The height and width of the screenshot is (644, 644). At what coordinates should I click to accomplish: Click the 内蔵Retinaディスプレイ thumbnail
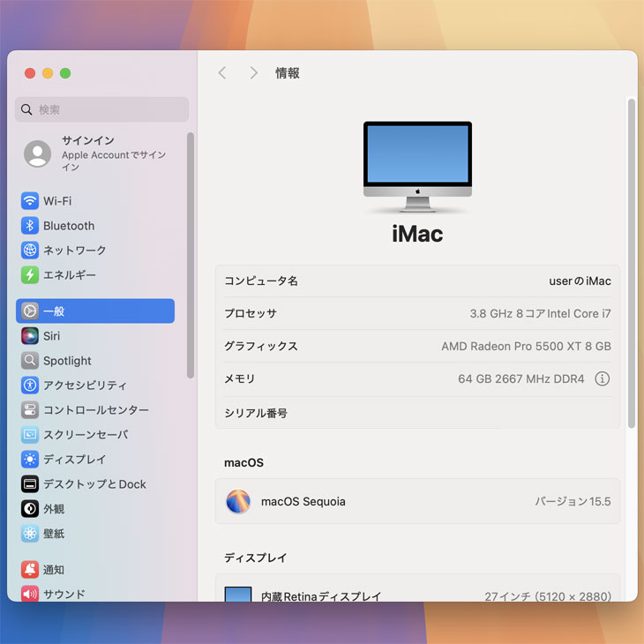pyautogui.click(x=238, y=595)
